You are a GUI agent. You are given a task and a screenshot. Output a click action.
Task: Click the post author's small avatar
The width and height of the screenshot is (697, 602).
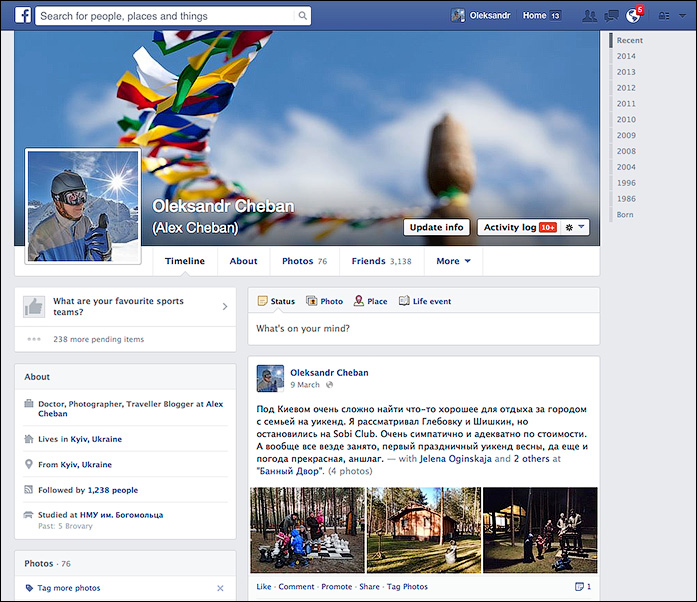(x=270, y=378)
